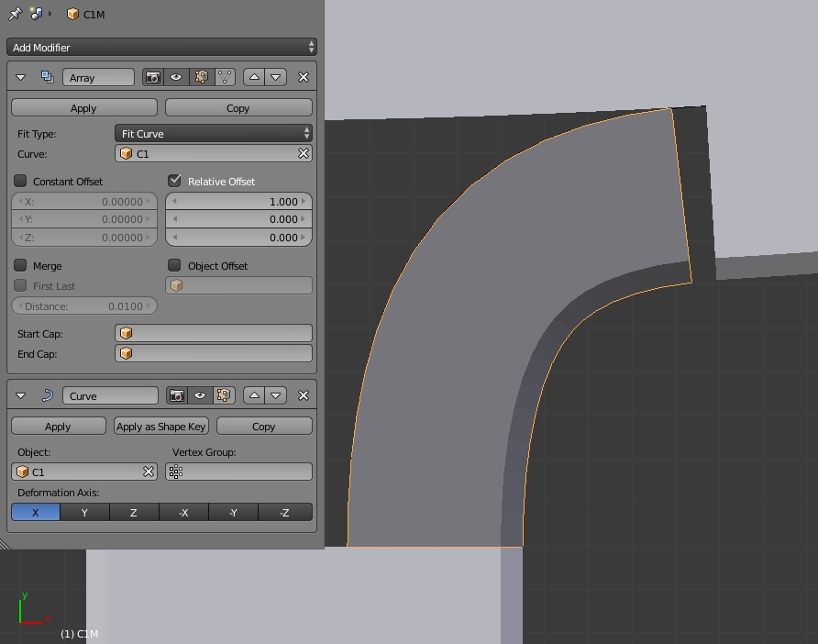This screenshot has height=644, width=818.
Task: Toggle Array modifier edit cage icon
Action: [225, 78]
